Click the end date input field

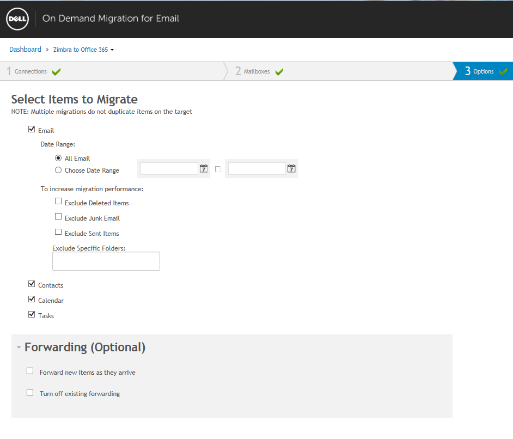(257, 169)
